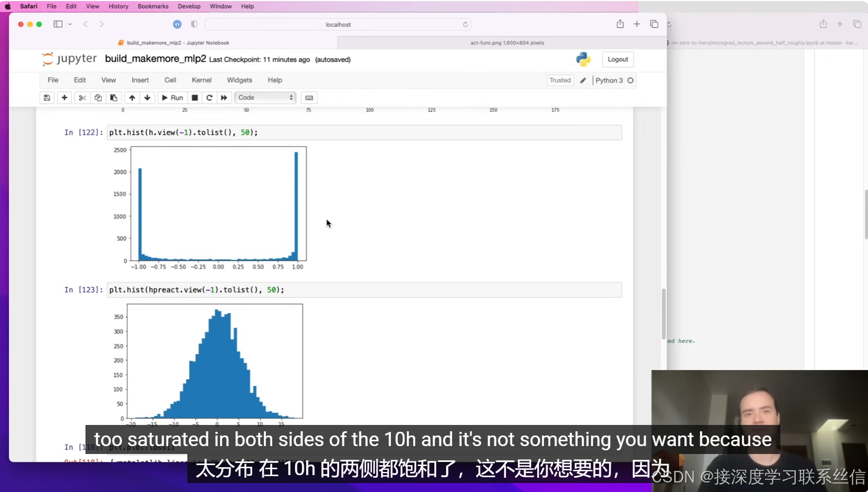Click the localhost address bar
This screenshot has width=868, height=492.
coord(338,24)
